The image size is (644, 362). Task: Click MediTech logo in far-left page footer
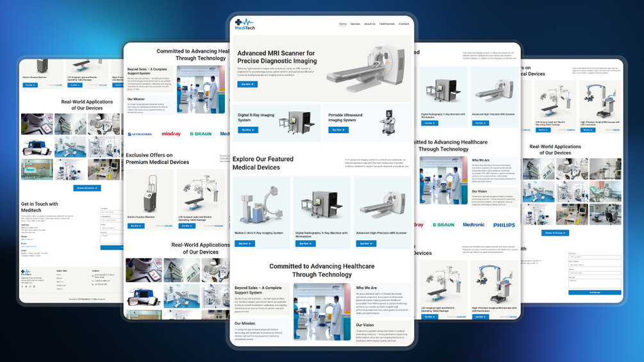pyautogui.click(x=26, y=272)
